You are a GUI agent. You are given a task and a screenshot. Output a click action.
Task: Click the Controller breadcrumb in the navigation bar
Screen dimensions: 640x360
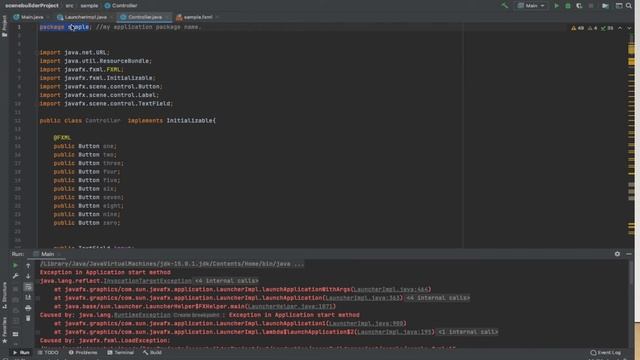coord(121,6)
